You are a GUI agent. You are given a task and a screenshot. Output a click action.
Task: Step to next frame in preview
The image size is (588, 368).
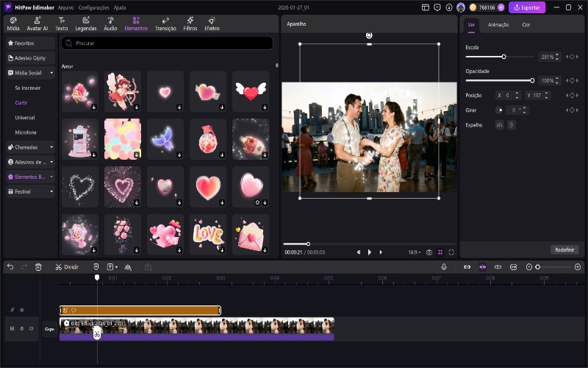point(381,252)
